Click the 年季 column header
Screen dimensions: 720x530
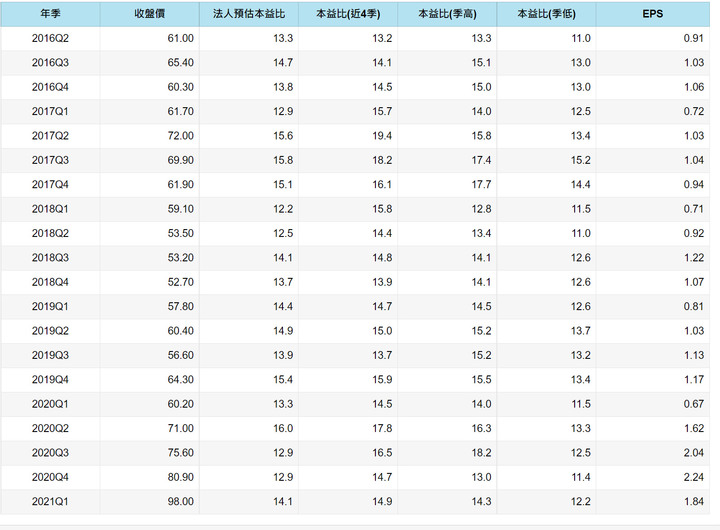(50, 15)
